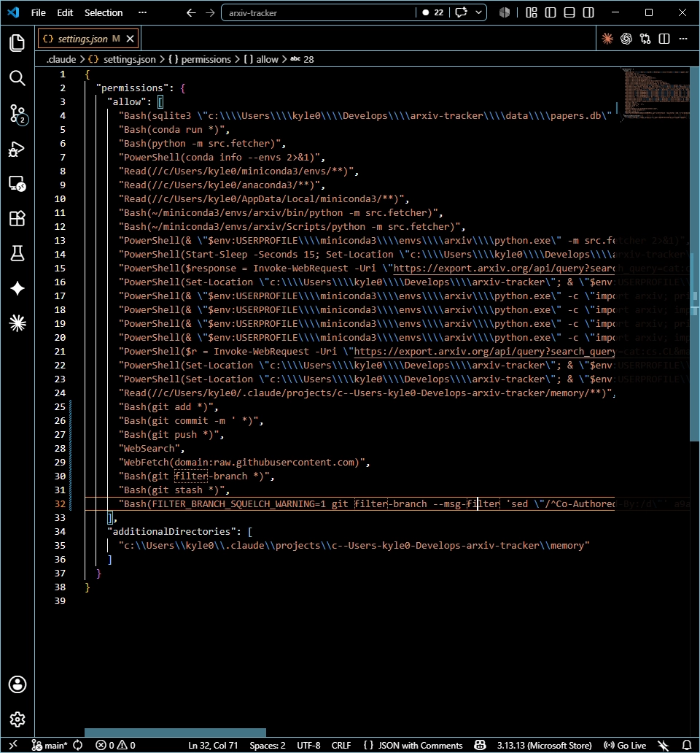Open export.arxiv.org link on line 21

[484, 352]
